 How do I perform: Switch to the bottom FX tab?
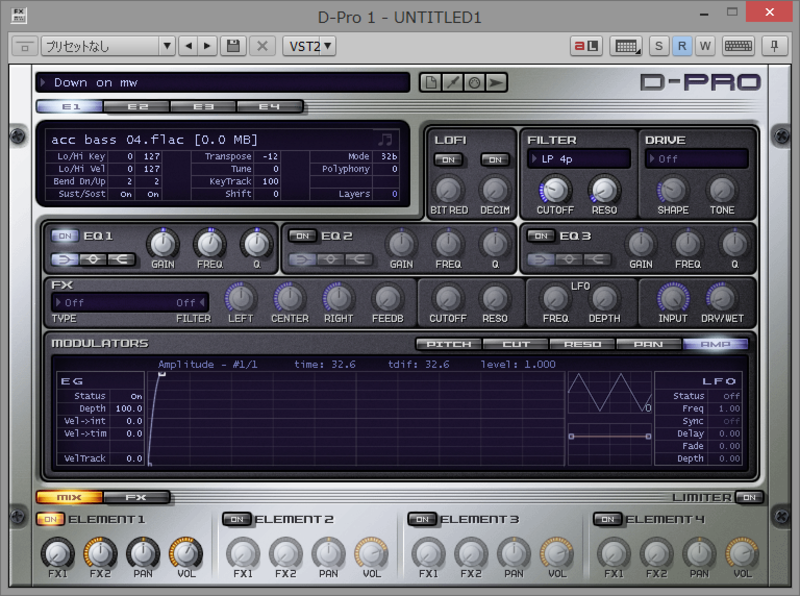click(136, 498)
